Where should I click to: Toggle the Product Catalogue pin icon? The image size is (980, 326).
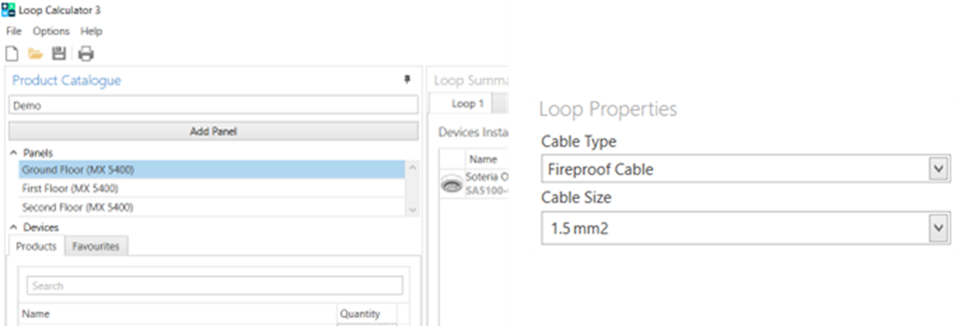point(408,80)
